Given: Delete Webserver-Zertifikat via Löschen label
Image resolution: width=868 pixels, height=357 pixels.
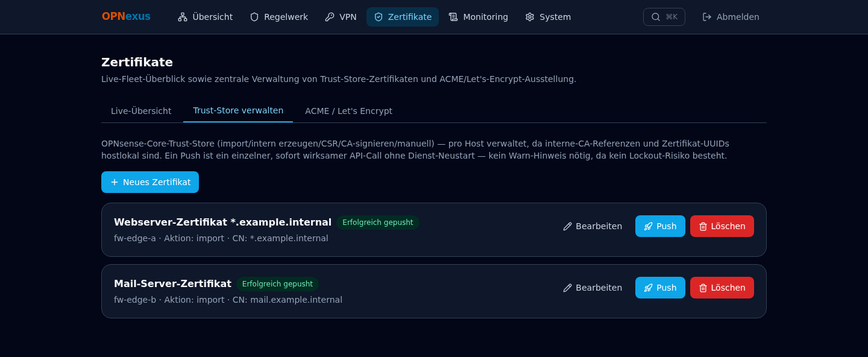Looking at the screenshot, I should 728,226.
